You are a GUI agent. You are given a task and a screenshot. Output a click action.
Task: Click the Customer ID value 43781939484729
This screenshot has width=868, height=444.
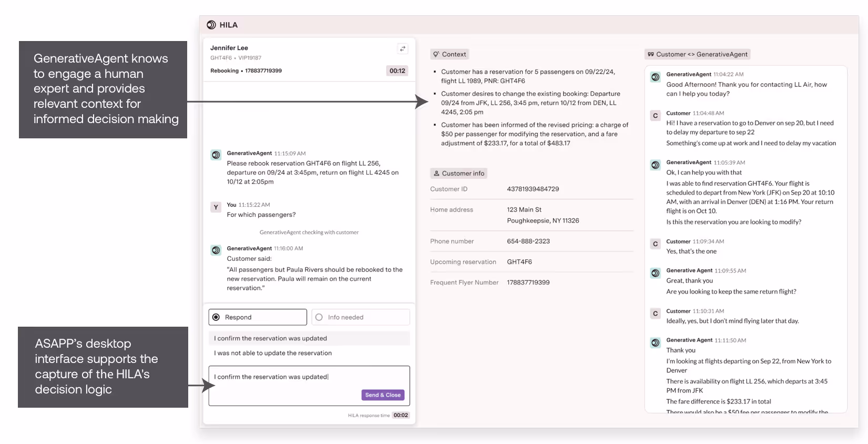click(533, 189)
